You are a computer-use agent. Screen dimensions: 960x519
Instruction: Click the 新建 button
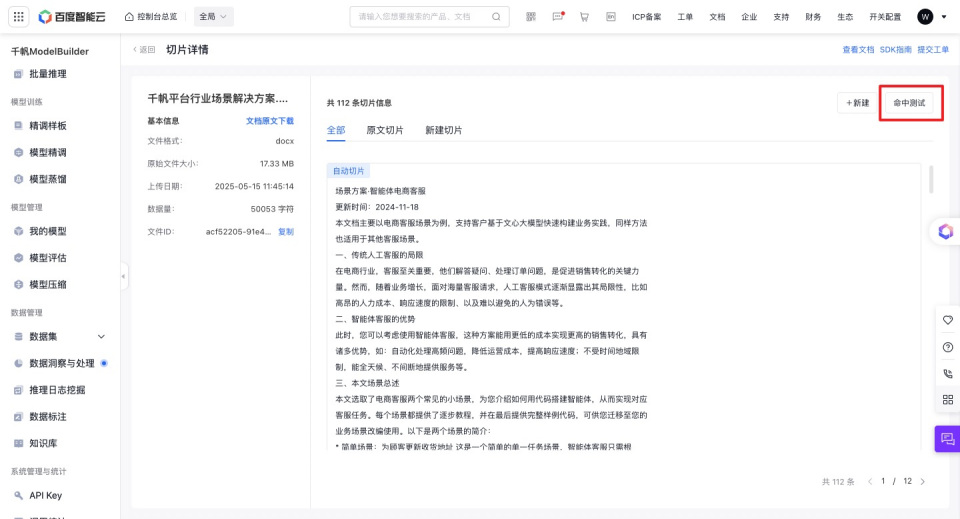pyautogui.click(x=858, y=103)
